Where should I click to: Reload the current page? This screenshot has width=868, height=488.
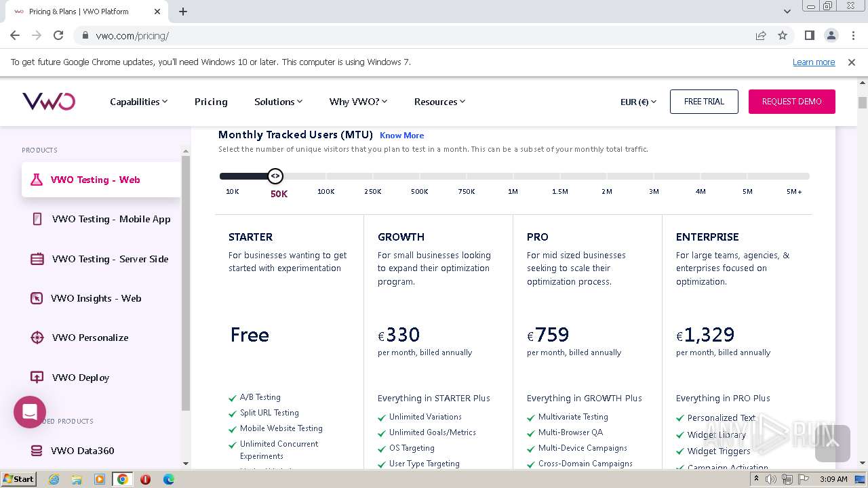point(58,35)
